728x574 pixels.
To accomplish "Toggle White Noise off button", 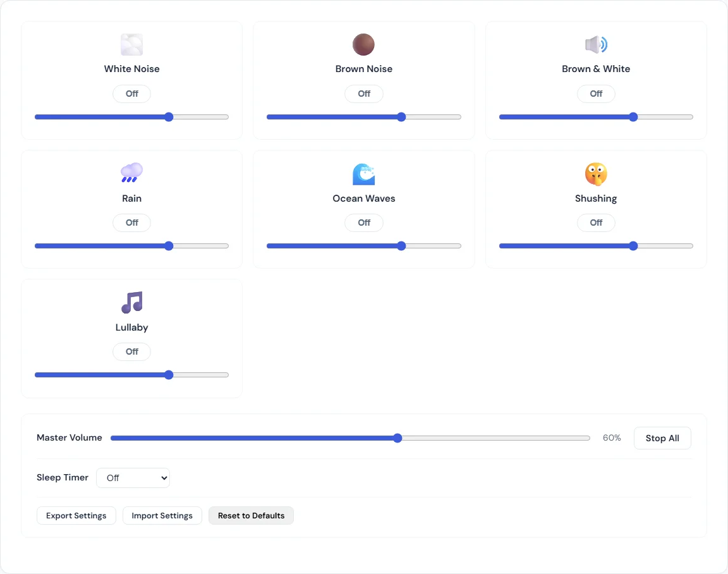I will 131,94.
